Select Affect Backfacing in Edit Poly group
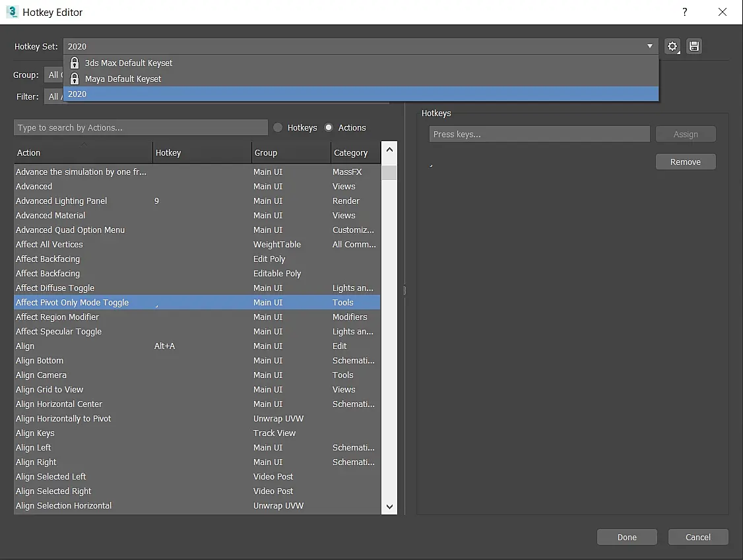 click(x=197, y=259)
